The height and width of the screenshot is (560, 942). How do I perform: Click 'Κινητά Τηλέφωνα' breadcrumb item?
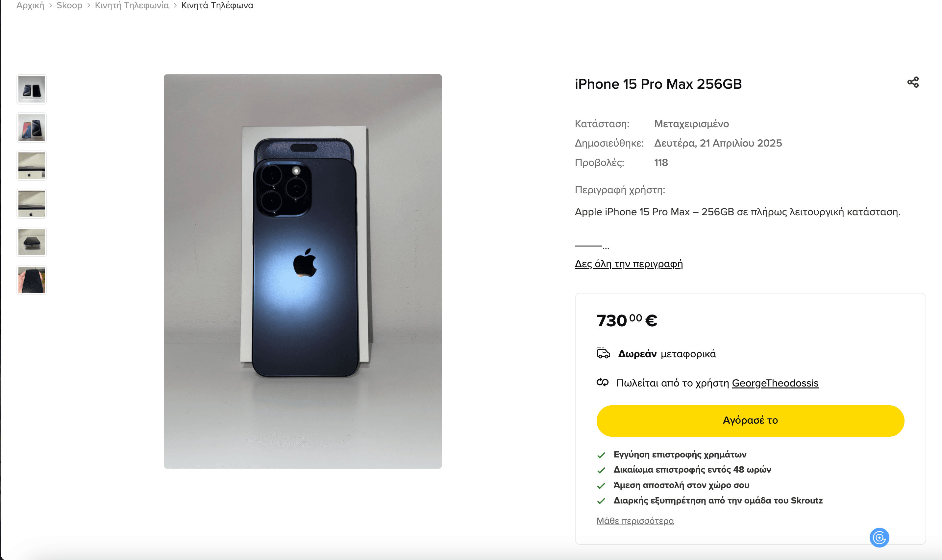coord(217,5)
